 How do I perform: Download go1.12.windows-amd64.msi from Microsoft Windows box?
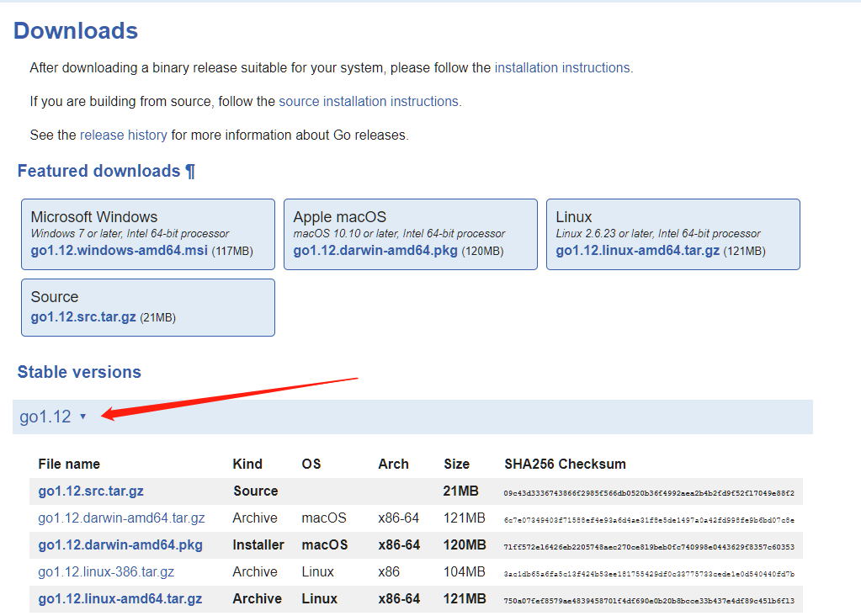click(x=120, y=251)
